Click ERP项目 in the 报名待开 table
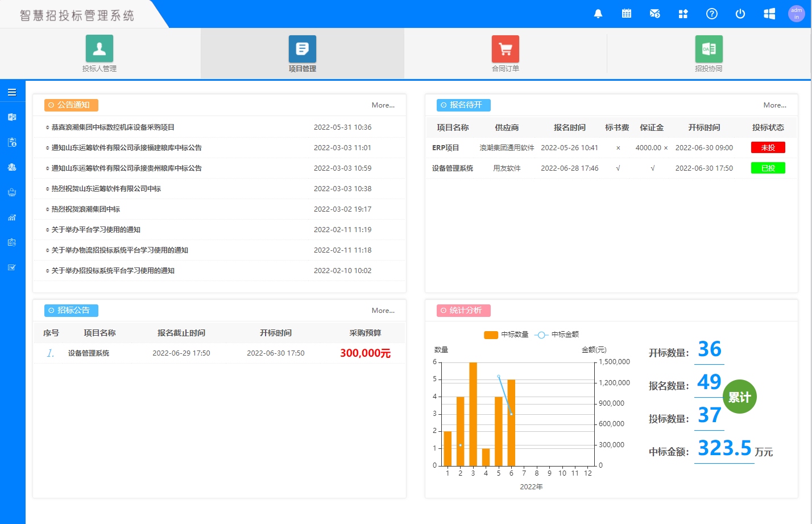This screenshot has height=524, width=812. (x=446, y=148)
